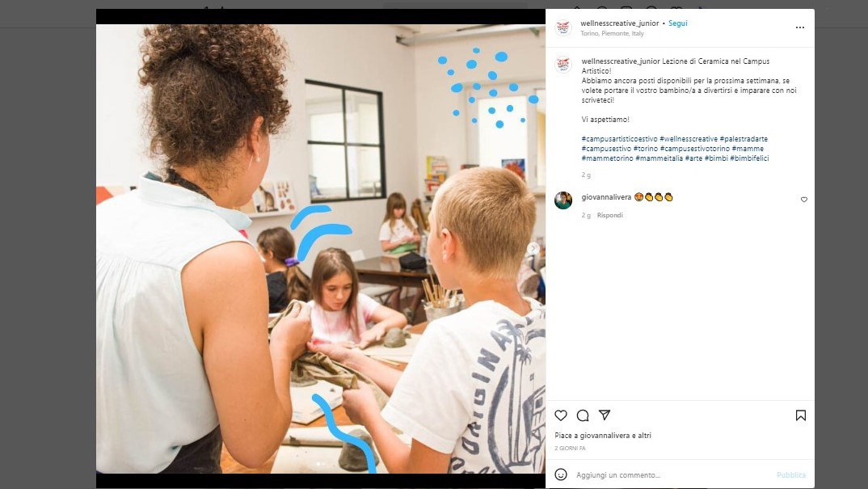Open wellnesscreative_junior profile from header

[619, 23]
